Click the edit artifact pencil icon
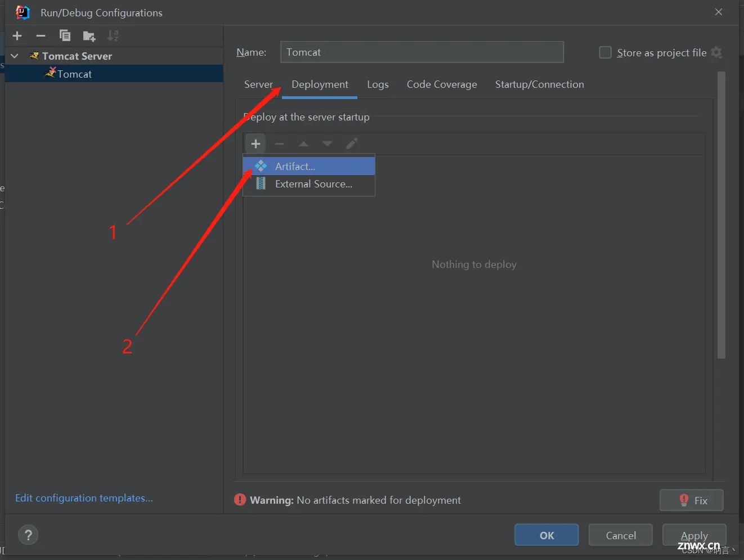 (x=352, y=144)
